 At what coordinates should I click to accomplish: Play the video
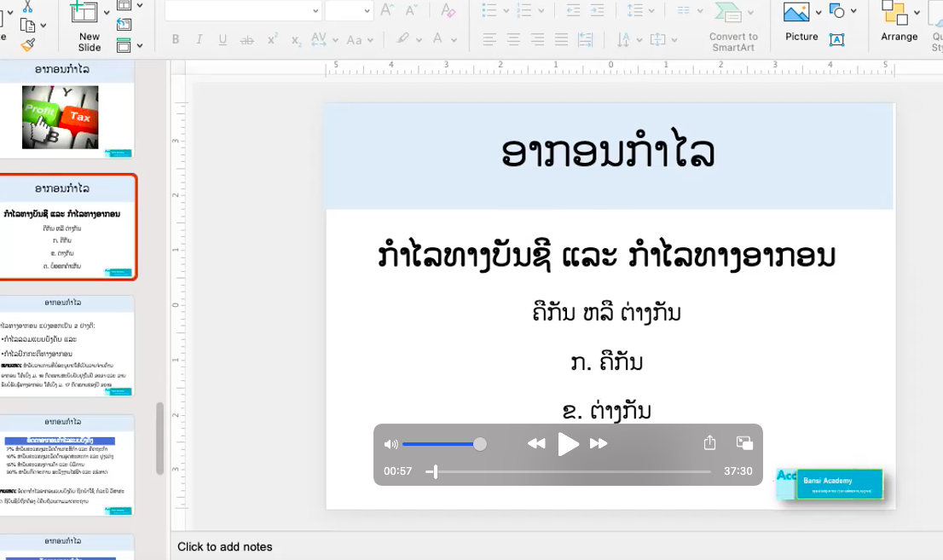[x=568, y=445]
